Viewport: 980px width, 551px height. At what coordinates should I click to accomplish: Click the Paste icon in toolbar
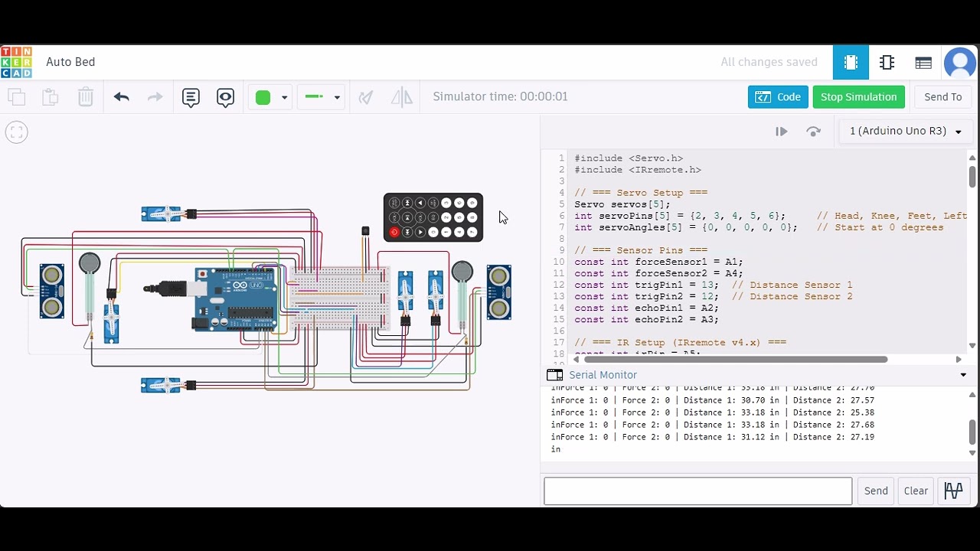[x=51, y=97]
